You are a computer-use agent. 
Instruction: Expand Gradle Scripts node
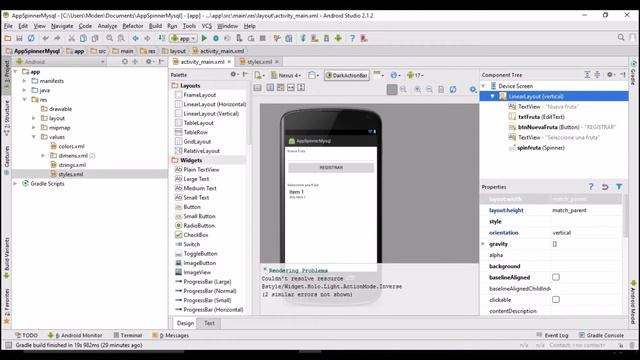(x=15, y=184)
